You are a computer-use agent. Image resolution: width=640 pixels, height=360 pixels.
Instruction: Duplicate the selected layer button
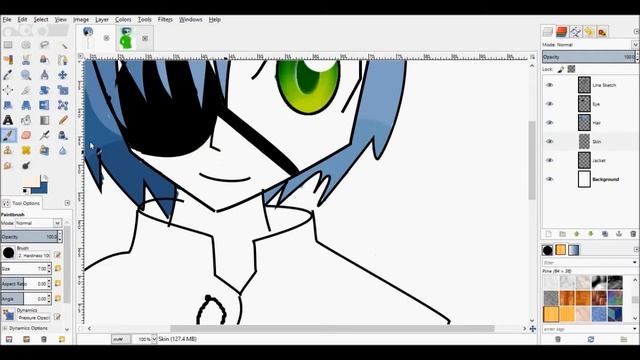coord(605,234)
